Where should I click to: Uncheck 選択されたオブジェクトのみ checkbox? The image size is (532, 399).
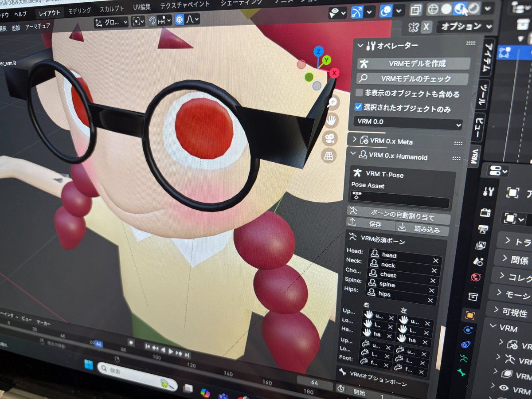coord(358,107)
